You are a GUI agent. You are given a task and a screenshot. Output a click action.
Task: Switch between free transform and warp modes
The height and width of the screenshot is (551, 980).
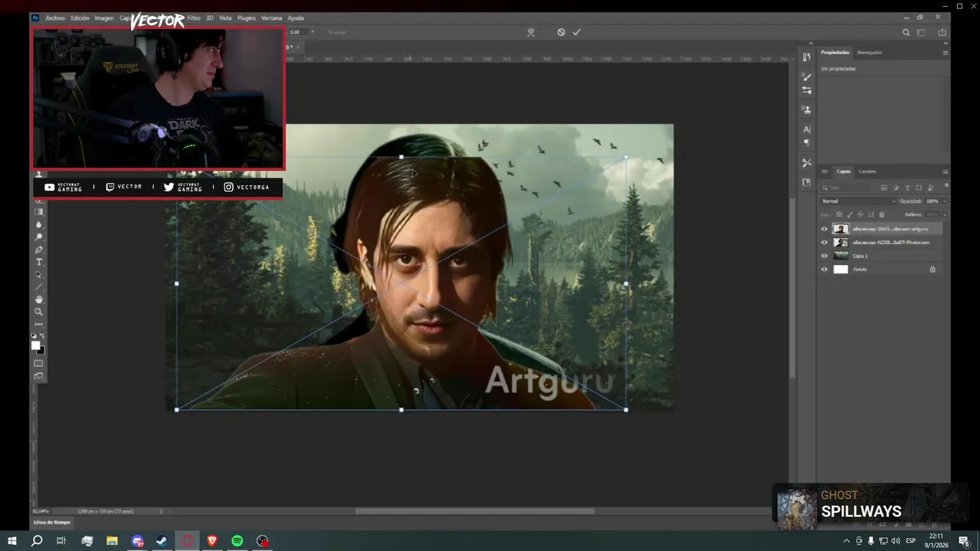tap(531, 32)
